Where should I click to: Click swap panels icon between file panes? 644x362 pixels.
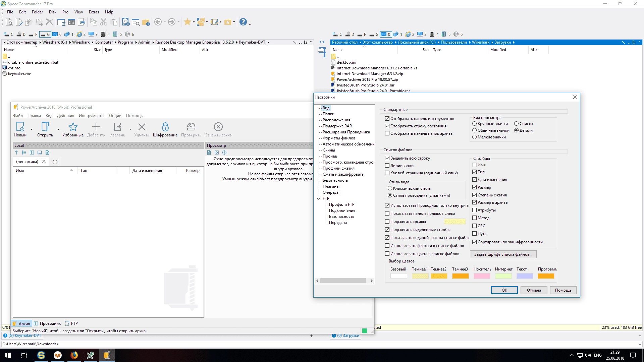[322, 42]
